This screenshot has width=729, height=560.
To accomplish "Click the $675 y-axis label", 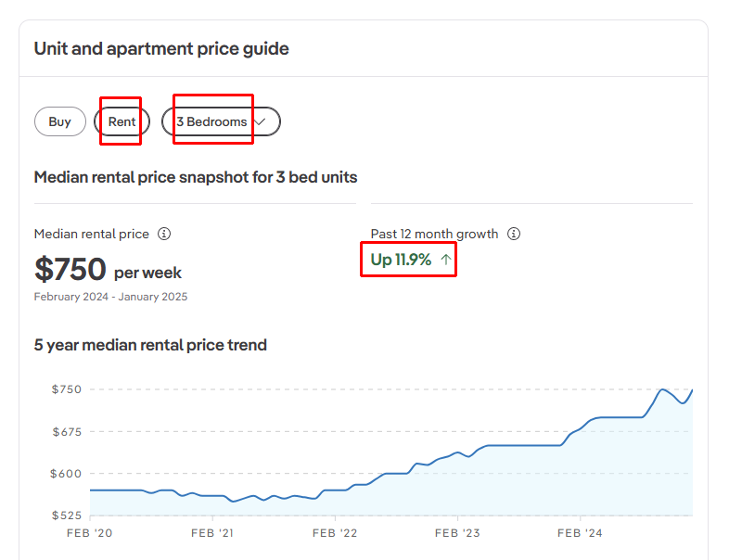I will click(66, 432).
